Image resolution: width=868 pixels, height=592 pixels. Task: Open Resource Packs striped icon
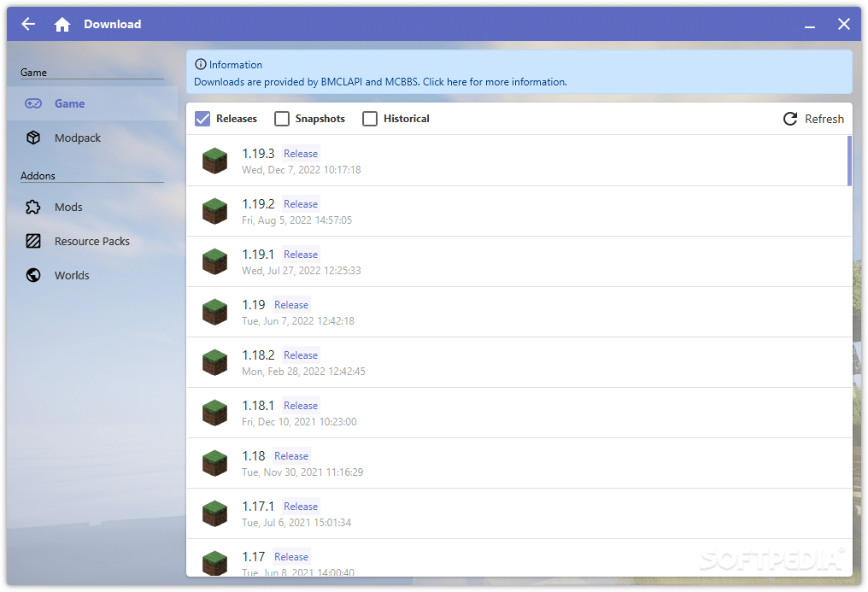point(33,241)
